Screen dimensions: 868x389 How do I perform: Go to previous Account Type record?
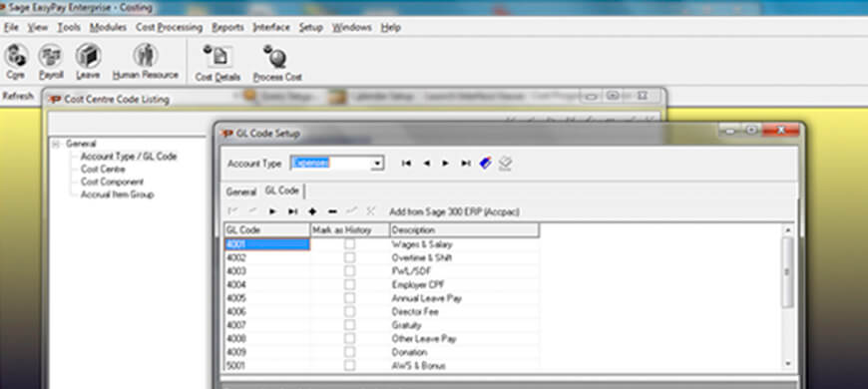(x=426, y=164)
